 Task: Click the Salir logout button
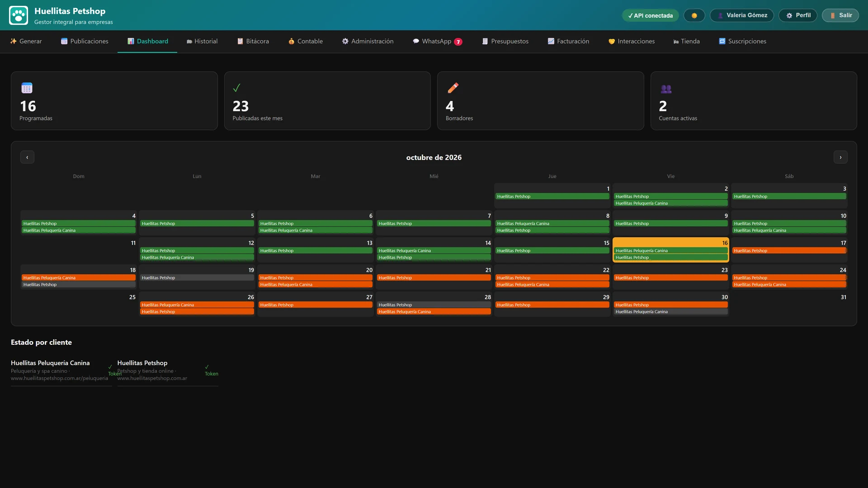click(840, 15)
